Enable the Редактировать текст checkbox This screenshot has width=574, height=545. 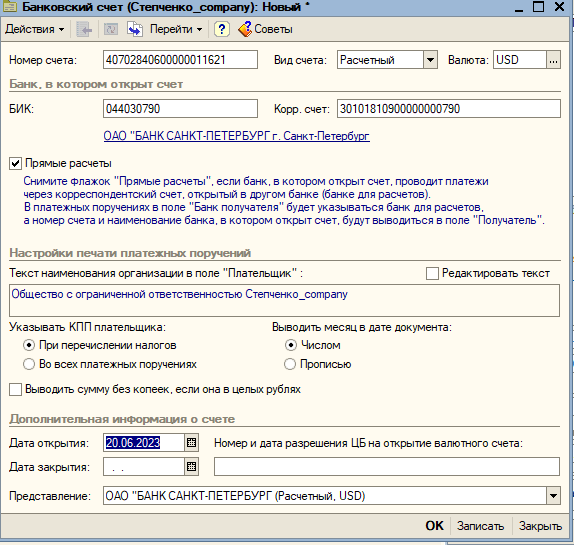(x=432, y=273)
